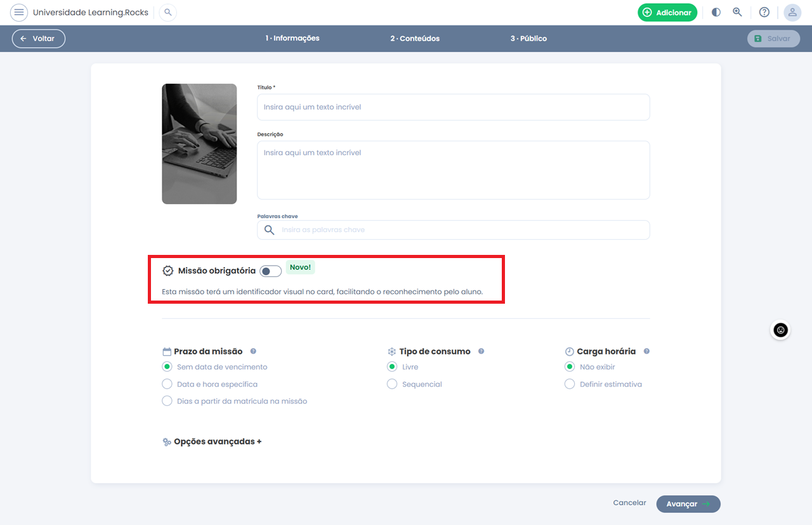The height and width of the screenshot is (525, 812).
Task: Click the Universidade Learning.Rocks title
Action: [90, 12]
